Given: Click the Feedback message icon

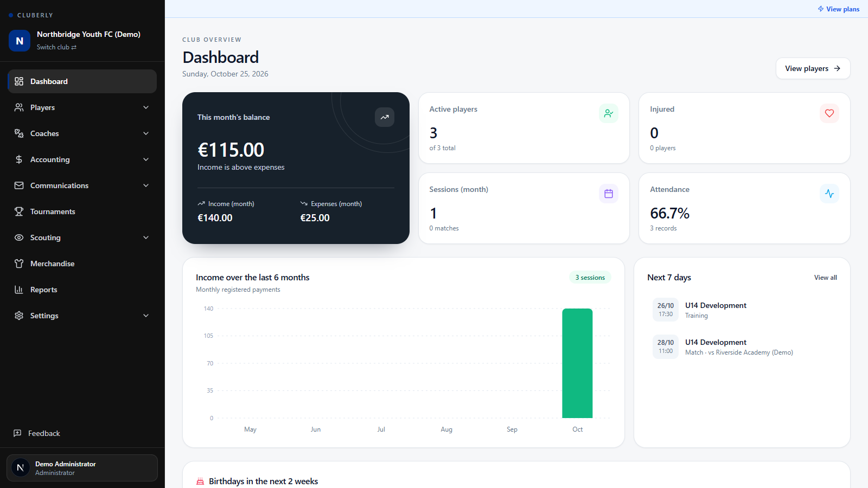Looking at the screenshot, I should pos(17,433).
